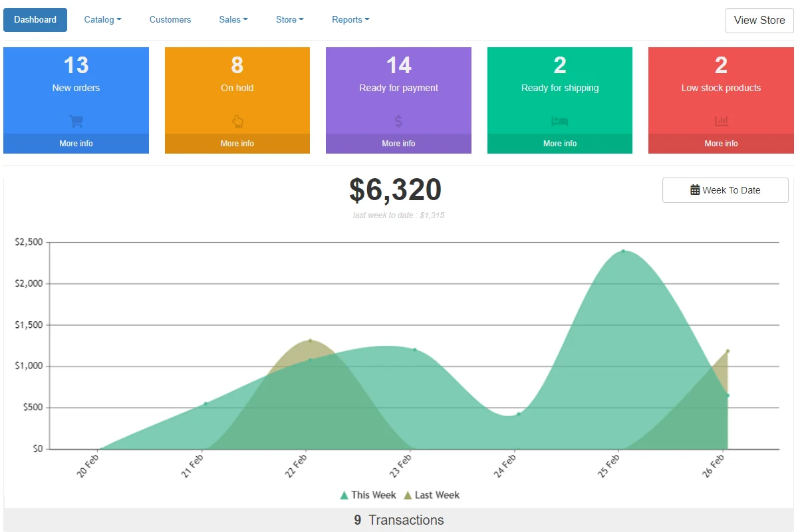The width and height of the screenshot is (798, 532).
Task: Click the 22 Feb Last Week data point
Action: (310, 340)
